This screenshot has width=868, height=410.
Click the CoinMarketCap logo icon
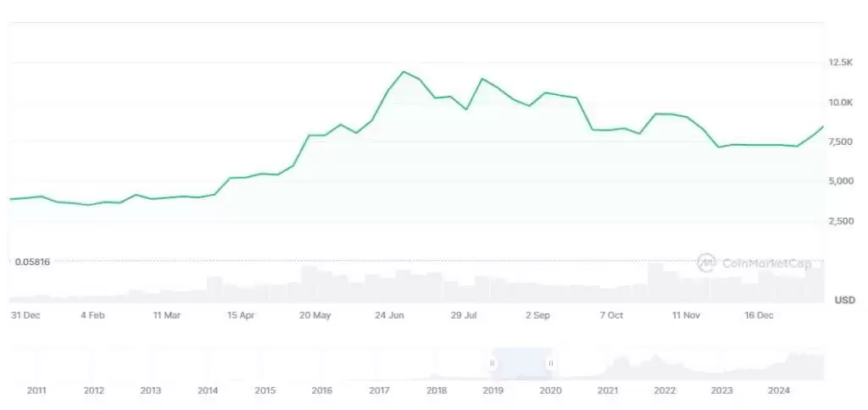706,263
